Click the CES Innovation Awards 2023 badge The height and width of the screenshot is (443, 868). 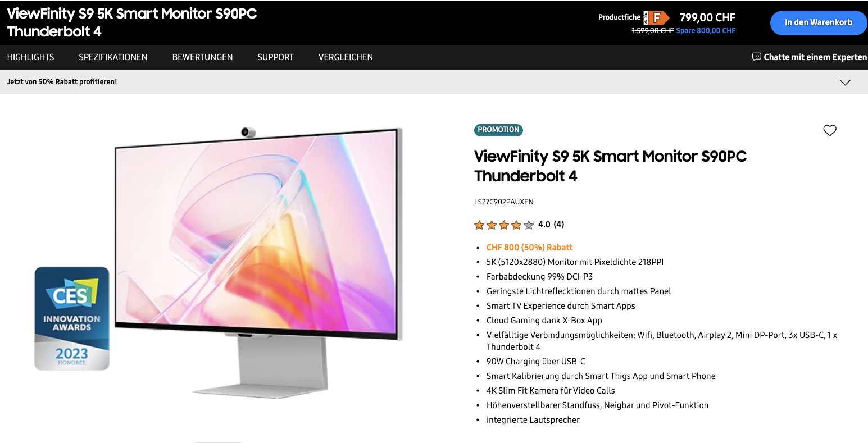pyautogui.click(x=72, y=318)
